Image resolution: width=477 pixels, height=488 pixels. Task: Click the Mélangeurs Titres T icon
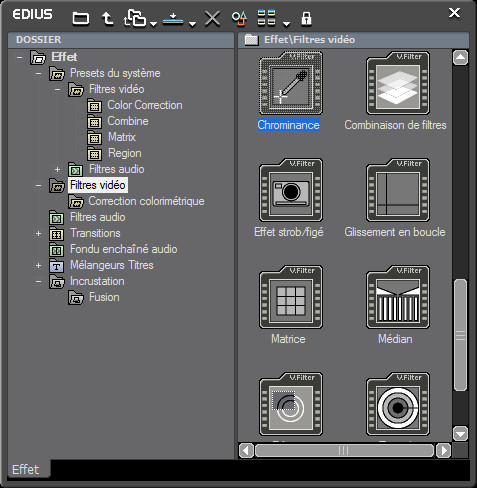click(57, 266)
